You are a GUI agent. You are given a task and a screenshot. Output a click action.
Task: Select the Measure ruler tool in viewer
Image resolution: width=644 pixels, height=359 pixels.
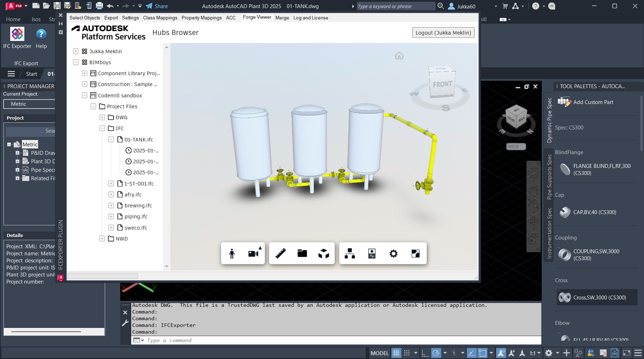click(x=280, y=253)
